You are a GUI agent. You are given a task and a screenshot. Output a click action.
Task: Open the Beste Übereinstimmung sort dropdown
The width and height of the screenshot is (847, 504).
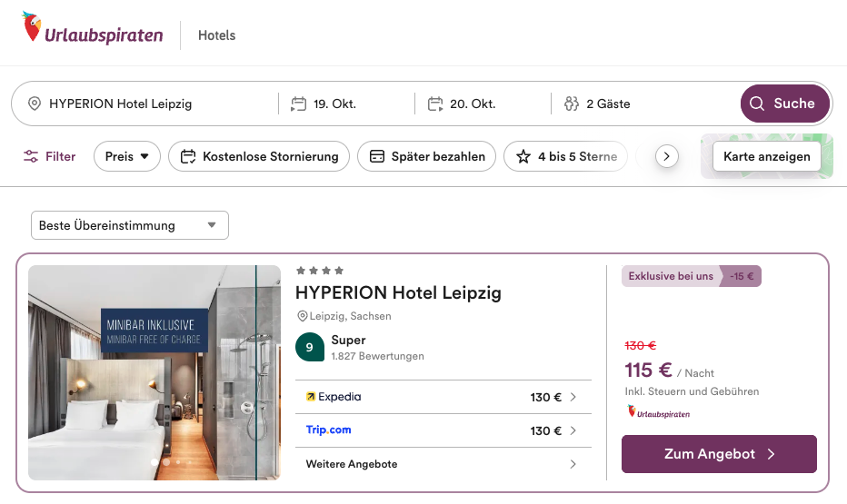pyautogui.click(x=129, y=225)
